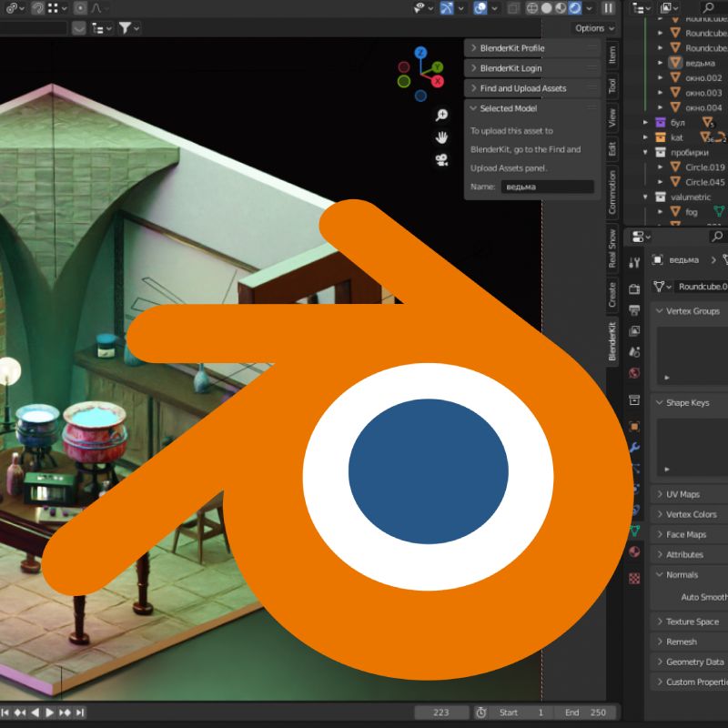Expand the BlenderKit Login section

510,67
